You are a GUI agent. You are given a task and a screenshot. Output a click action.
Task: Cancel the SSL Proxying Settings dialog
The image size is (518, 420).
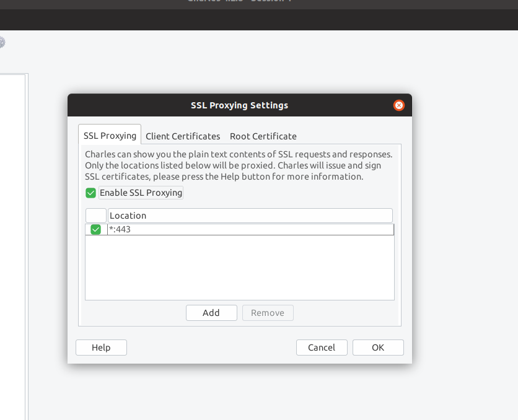[322, 348]
